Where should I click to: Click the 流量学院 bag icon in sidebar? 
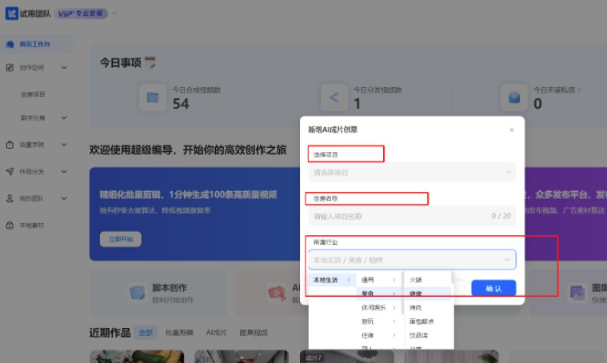[10, 145]
